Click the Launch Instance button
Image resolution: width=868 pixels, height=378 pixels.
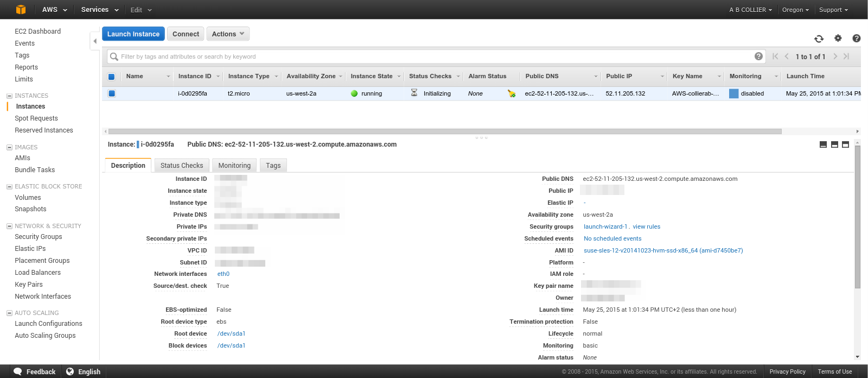tap(133, 34)
